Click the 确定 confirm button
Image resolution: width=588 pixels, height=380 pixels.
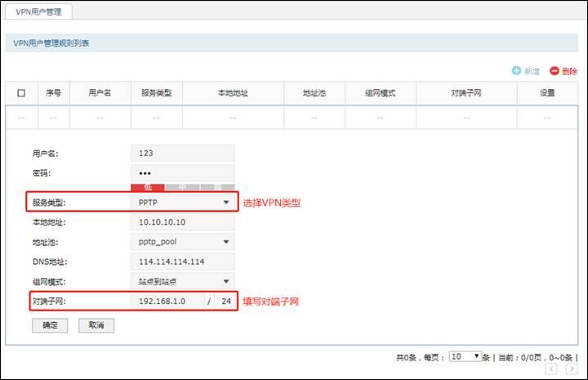(x=50, y=325)
